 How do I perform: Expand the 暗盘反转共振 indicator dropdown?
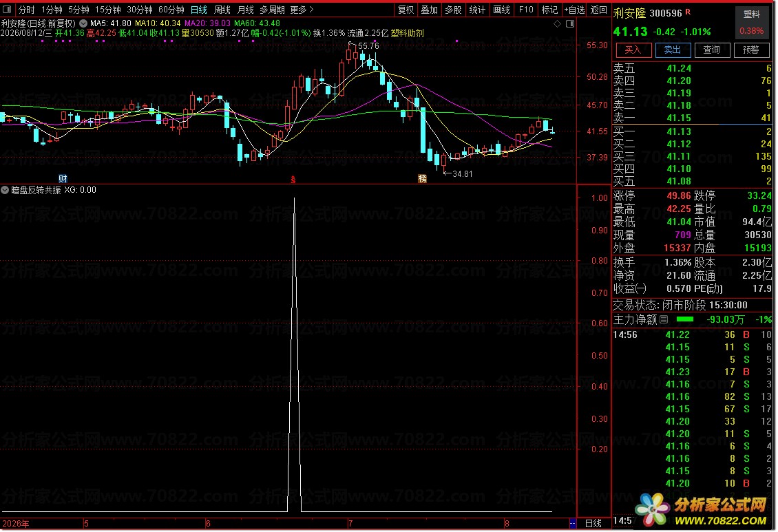pyautogui.click(x=5, y=190)
